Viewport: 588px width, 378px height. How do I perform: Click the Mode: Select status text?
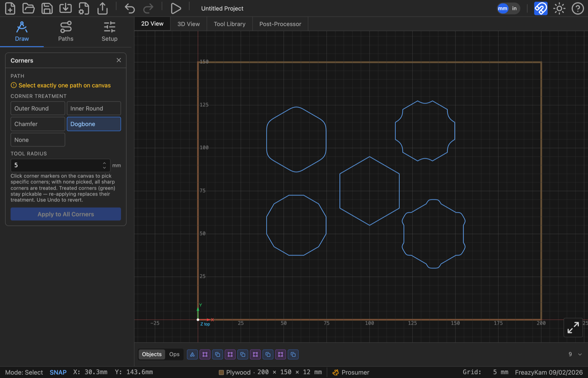[x=24, y=372]
